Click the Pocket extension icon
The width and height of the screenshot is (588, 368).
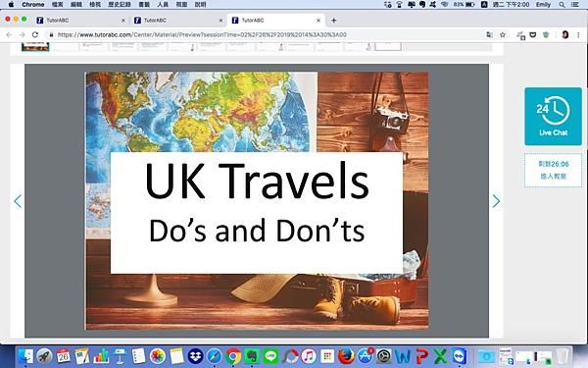(532, 34)
